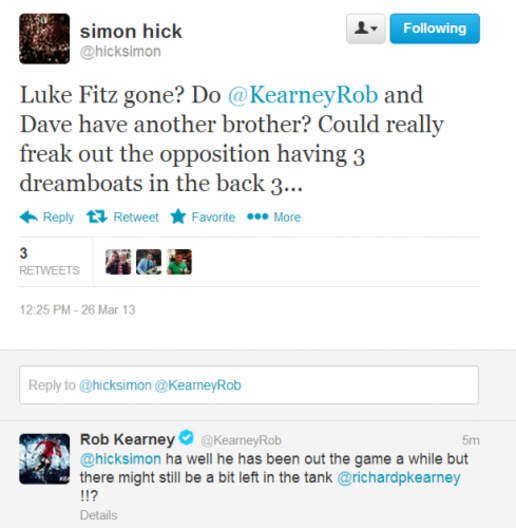Open the simon hick name link
The width and height of the screenshot is (516, 528).
click(x=131, y=31)
